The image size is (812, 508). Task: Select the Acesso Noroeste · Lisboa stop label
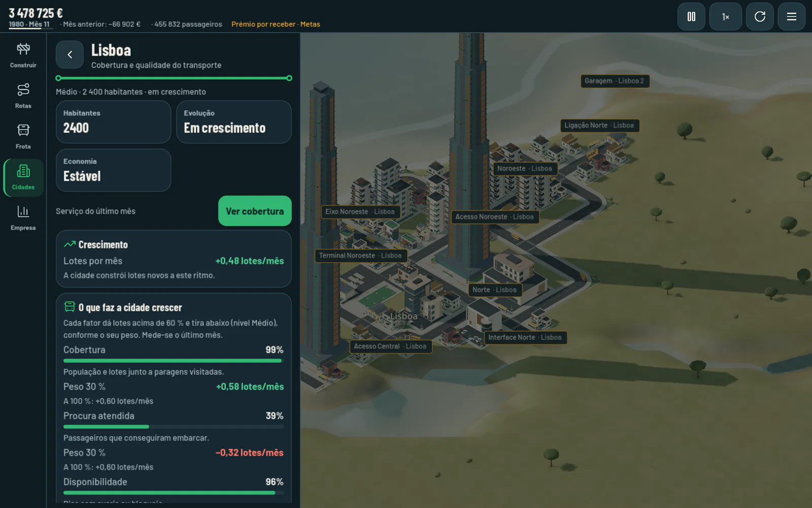[x=495, y=217]
